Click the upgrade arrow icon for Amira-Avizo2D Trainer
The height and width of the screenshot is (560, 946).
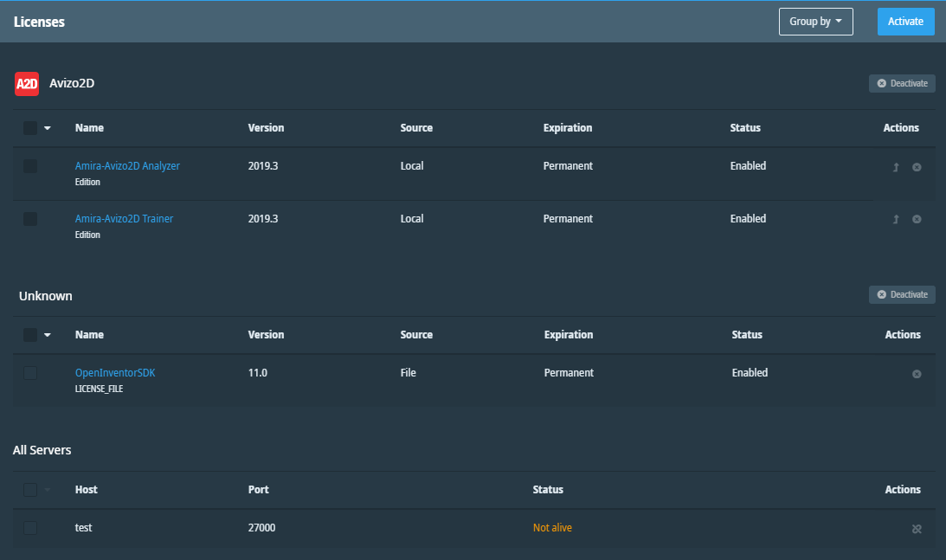896,220
